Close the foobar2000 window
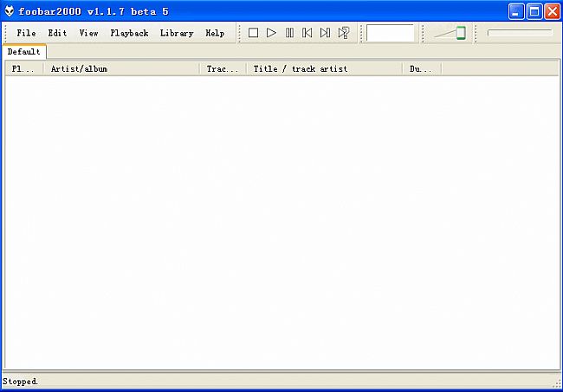 553,12
